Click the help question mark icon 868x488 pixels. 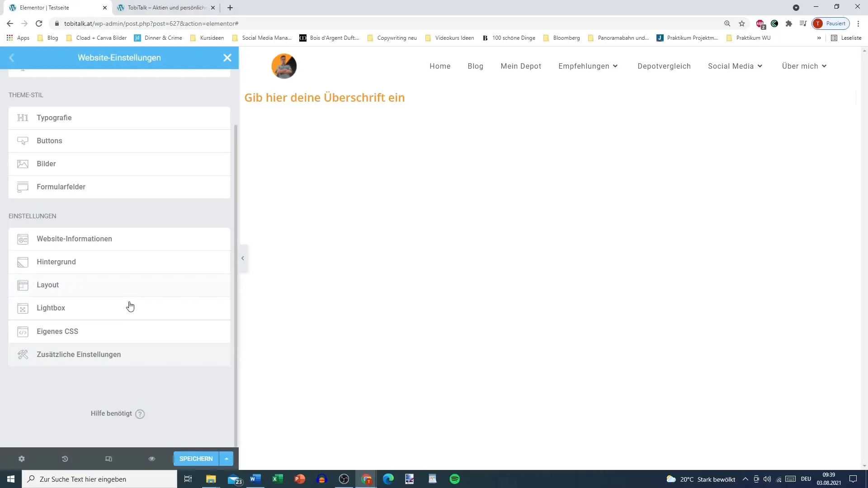click(x=140, y=414)
